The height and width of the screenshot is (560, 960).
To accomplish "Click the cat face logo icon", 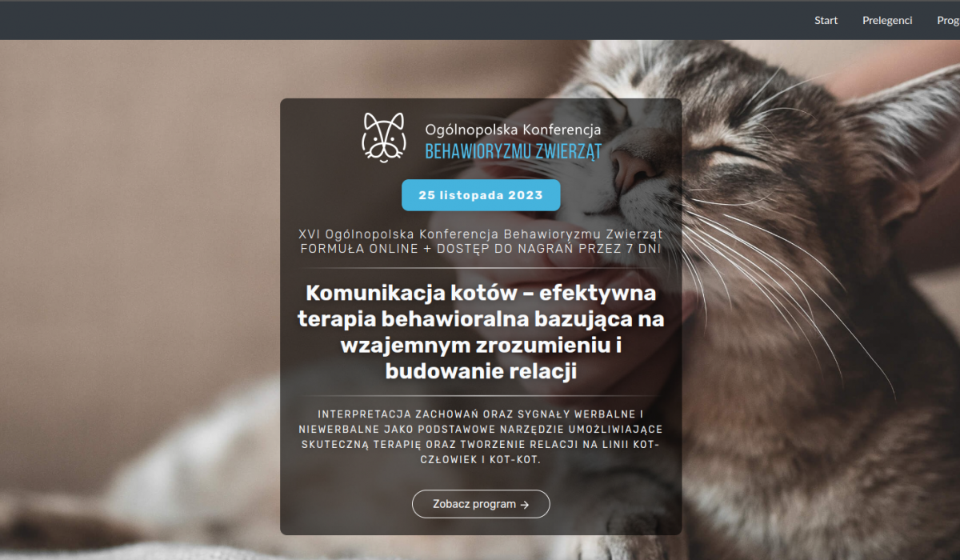I will (x=383, y=138).
